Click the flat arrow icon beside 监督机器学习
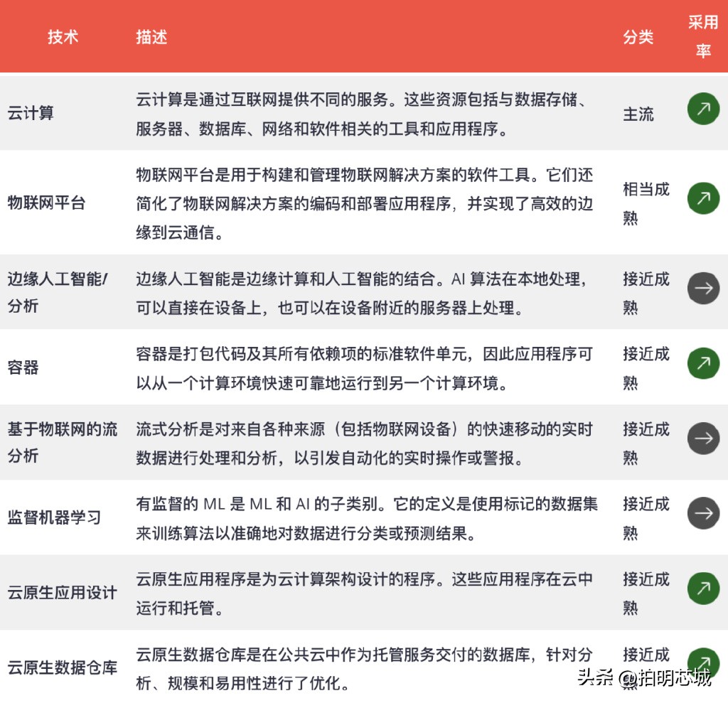The width and height of the screenshot is (728, 703). (703, 513)
